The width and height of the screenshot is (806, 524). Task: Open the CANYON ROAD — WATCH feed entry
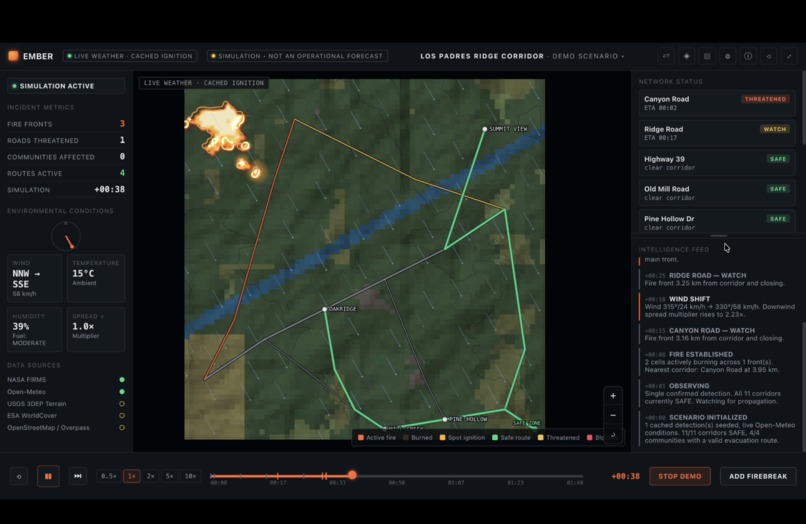tap(717, 334)
